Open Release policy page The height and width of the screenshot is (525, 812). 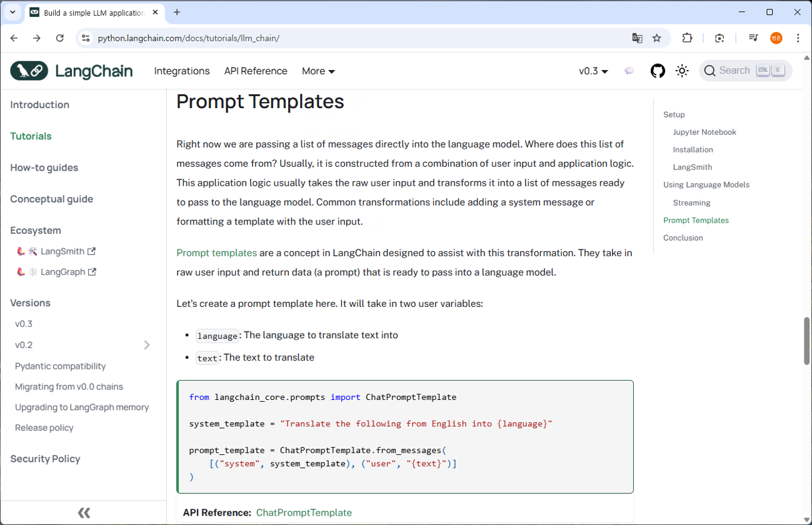click(44, 427)
